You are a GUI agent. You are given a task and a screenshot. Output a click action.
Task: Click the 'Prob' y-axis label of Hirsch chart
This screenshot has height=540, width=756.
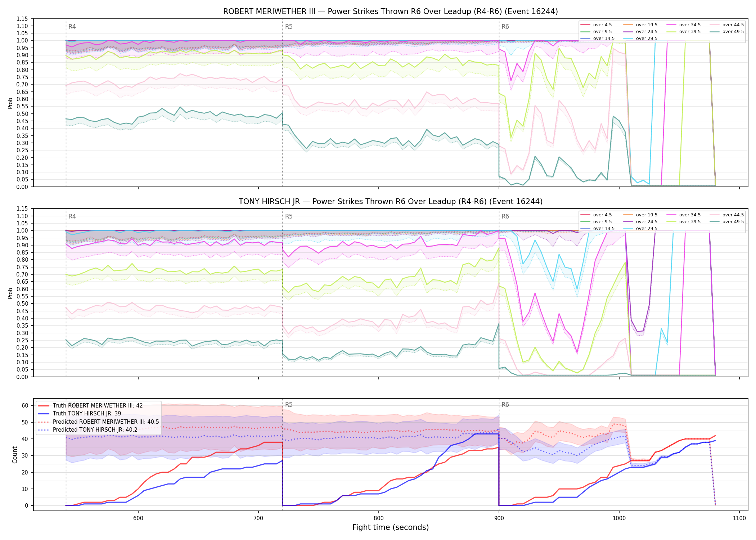click(x=10, y=293)
